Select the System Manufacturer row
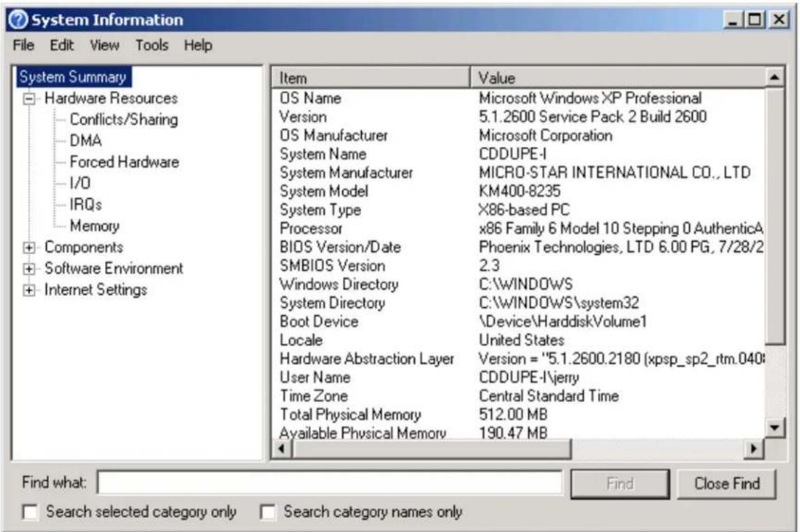The image size is (800, 532). [518, 173]
